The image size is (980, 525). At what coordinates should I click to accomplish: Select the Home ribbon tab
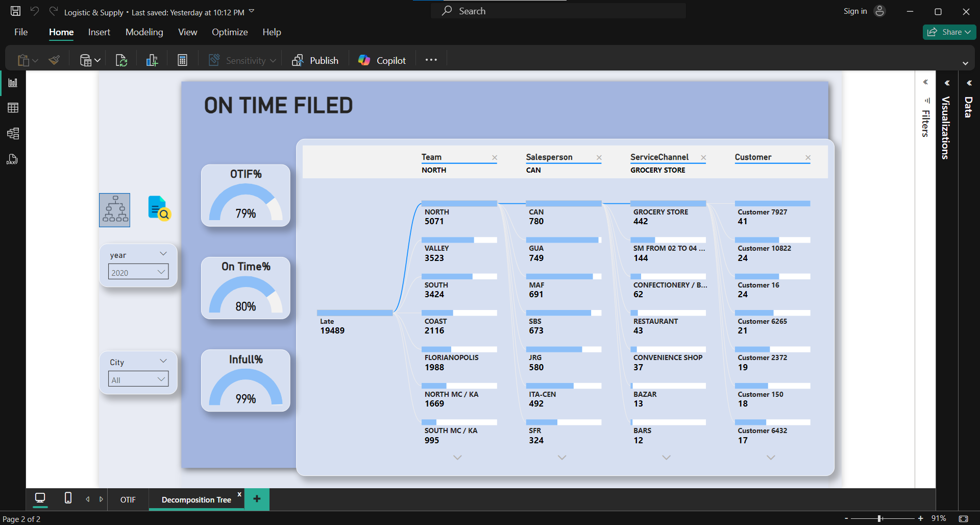pyautogui.click(x=61, y=32)
